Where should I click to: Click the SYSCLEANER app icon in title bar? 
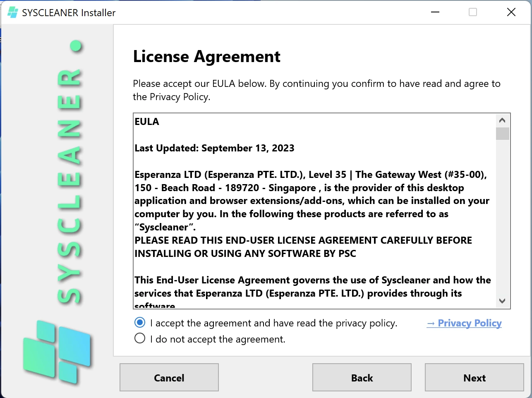click(x=13, y=12)
